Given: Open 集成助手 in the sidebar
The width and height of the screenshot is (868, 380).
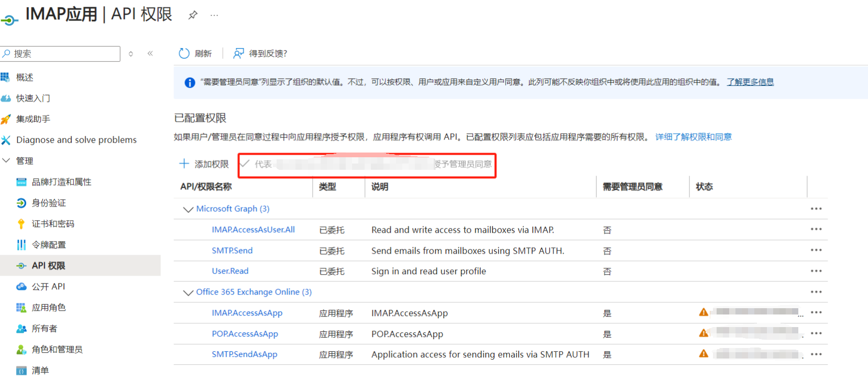Looking at the screenshot, I should [33, 119].
